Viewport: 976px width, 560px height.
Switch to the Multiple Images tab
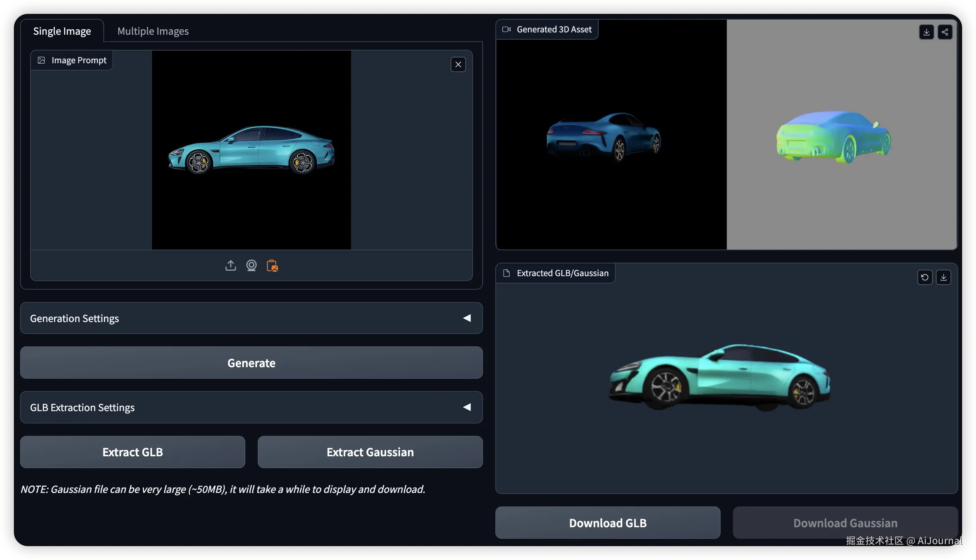pos(153,31)
